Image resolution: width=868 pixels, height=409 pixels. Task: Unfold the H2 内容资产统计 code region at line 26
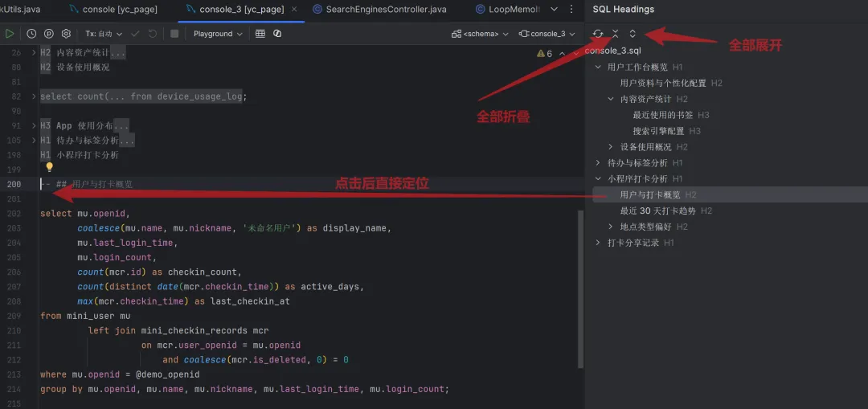[x=34, y=52]
